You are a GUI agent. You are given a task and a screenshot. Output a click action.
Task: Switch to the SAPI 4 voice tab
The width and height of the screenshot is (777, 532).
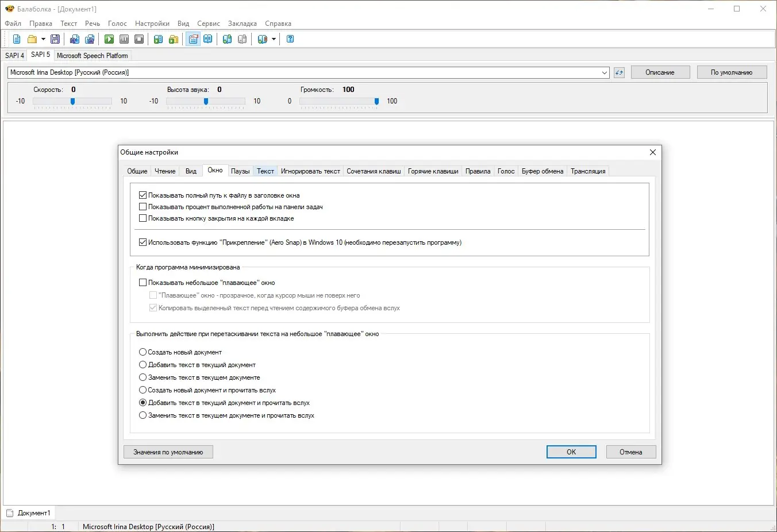[x=14, y=56]
